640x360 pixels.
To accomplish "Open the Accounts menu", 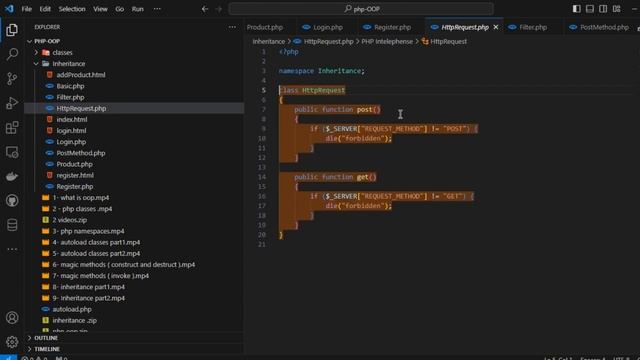I will tap(12, 318).
